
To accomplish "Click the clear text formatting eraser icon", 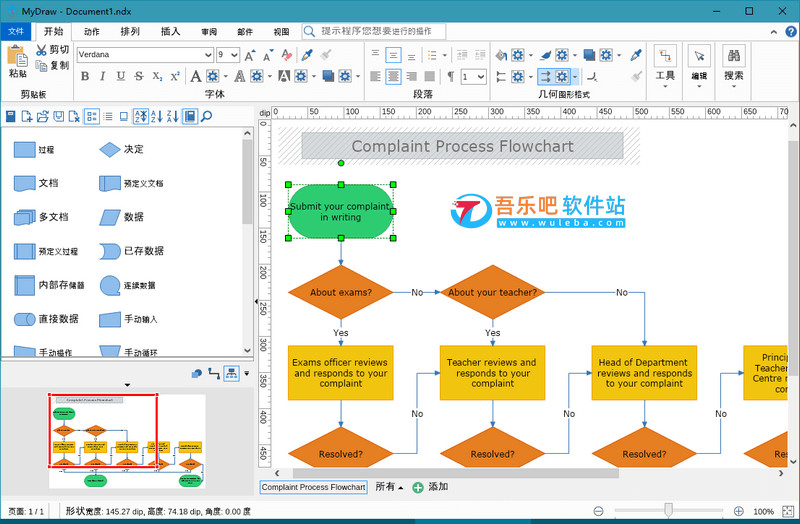I will click(x=287, y=55).
